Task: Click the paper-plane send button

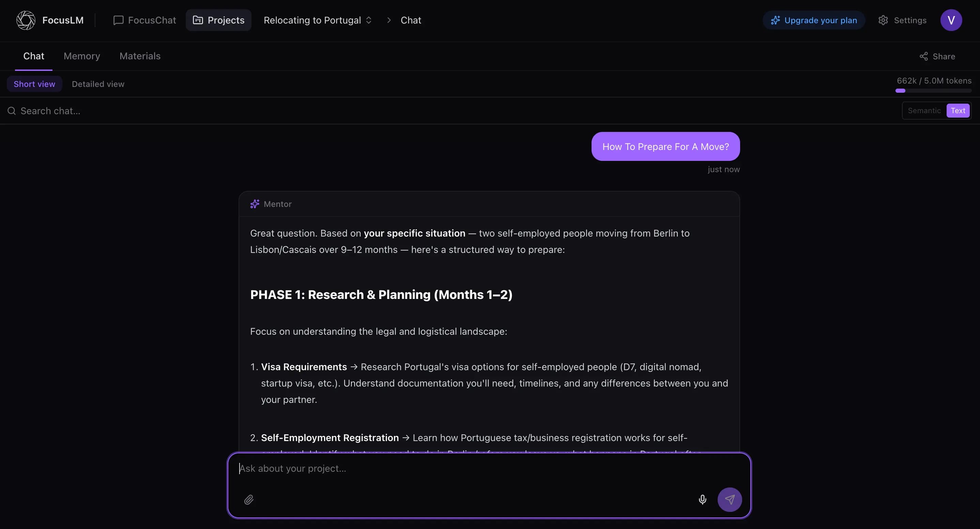Action: coord(729,499)
